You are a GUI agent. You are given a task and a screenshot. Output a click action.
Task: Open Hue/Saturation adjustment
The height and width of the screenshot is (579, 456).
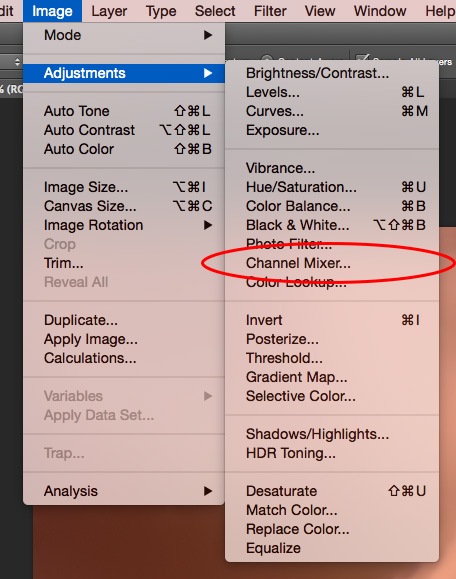pos(301,187)
